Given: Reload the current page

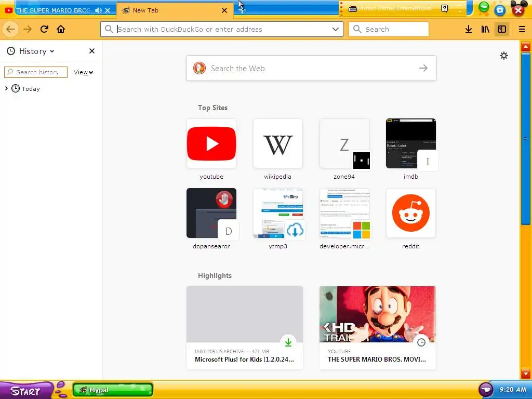Looking at the screenshot, I should click(x=44, y=29).
